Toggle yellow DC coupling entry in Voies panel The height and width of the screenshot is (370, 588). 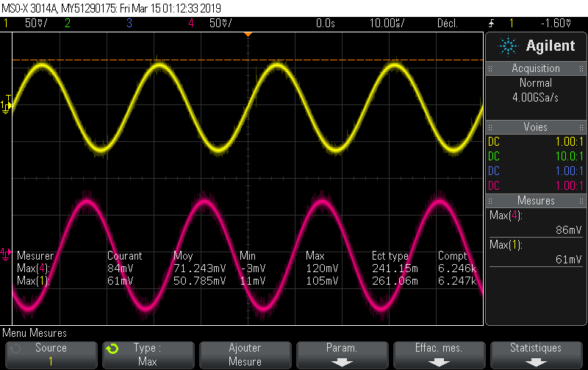[x=494, y=141]
